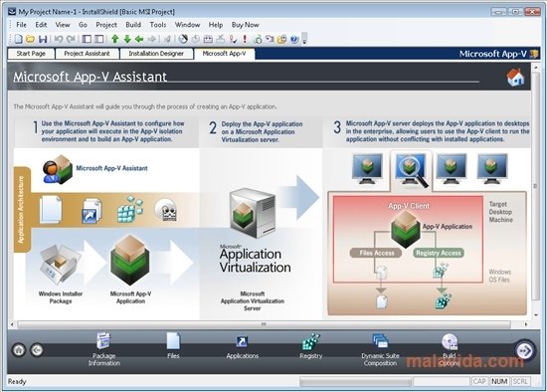This screenshot has height=392, width=547.
Task: Open the View menu
Action: coord(63,25)
